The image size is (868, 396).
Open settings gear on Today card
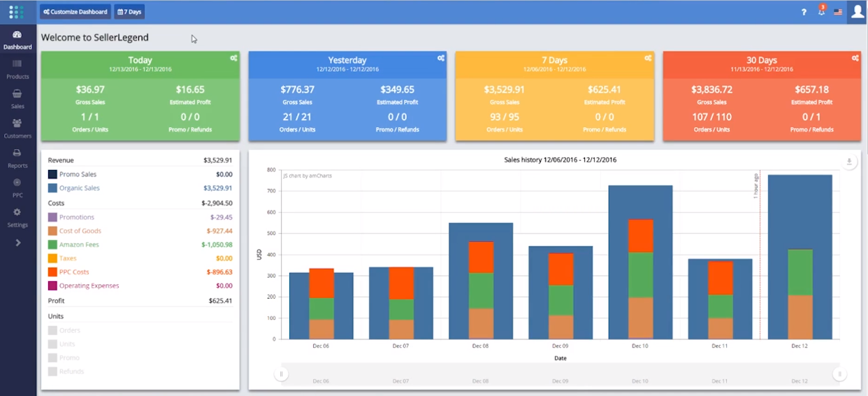click(x=234, y=58)
